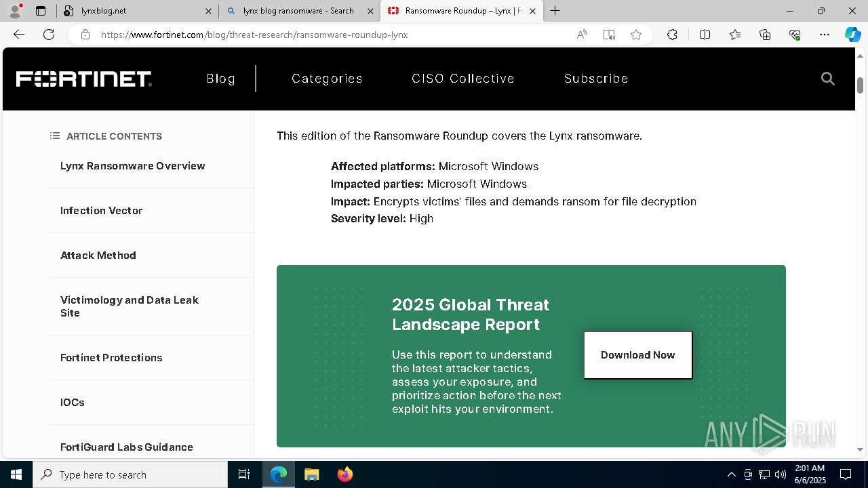The height and width of the screenshot is (488, 868).
Task: Open the Edge profile icon
Action: pos(15,11)
